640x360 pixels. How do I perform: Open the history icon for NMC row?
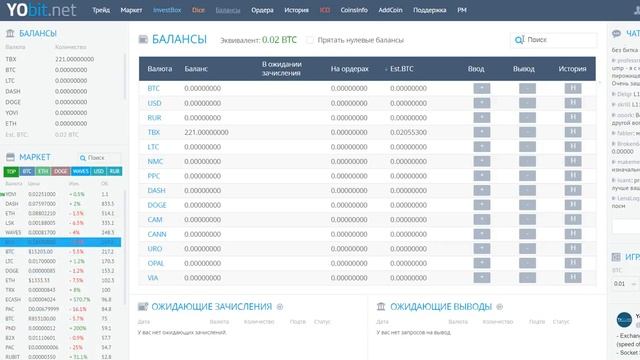(573, 161)
